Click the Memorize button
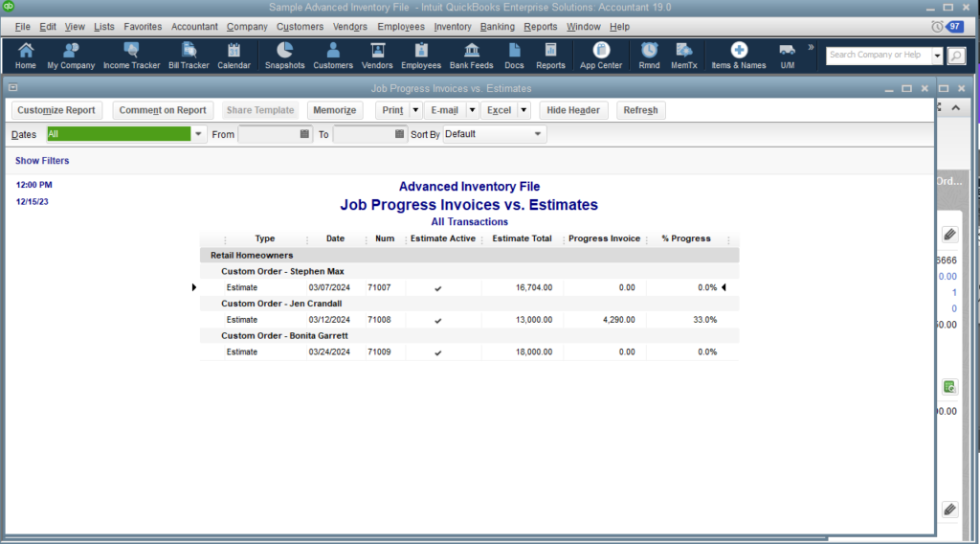The width and height of the screenshot is (980, 544). click(334, 110)
